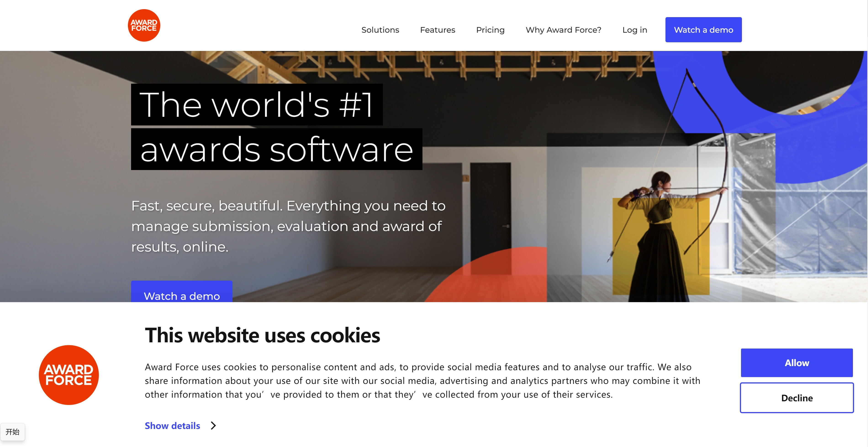The height and width of the screenshot is (447, 868).
Task: Click the hero subtitle paragraph
Action: click(x=288, y=226)
